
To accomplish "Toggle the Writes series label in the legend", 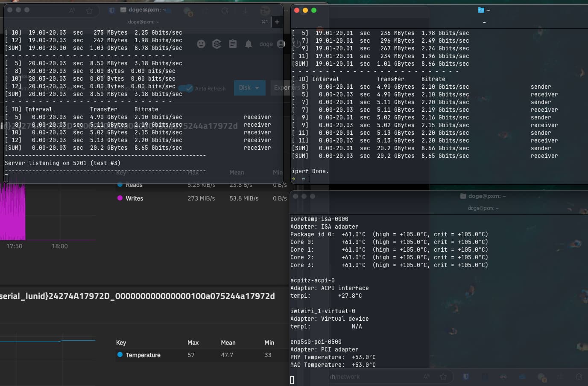I will [x=134, y=198].
